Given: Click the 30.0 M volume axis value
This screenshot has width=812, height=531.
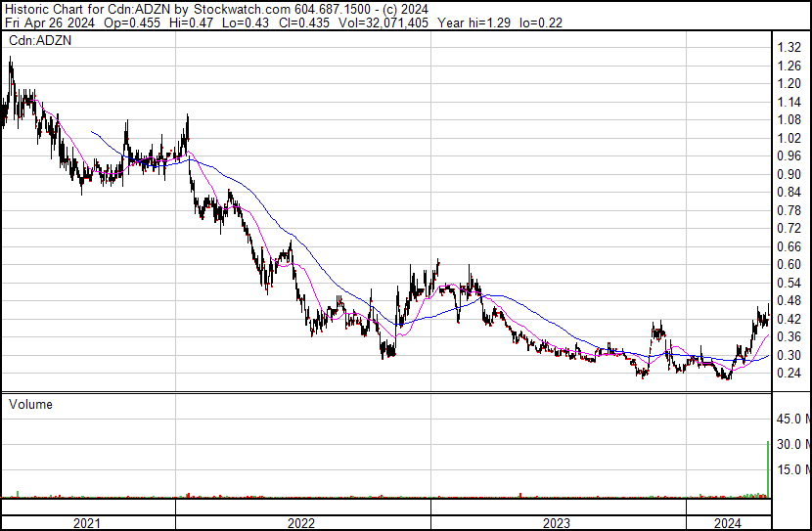Looking at the screenshot, I should (793, 444).
